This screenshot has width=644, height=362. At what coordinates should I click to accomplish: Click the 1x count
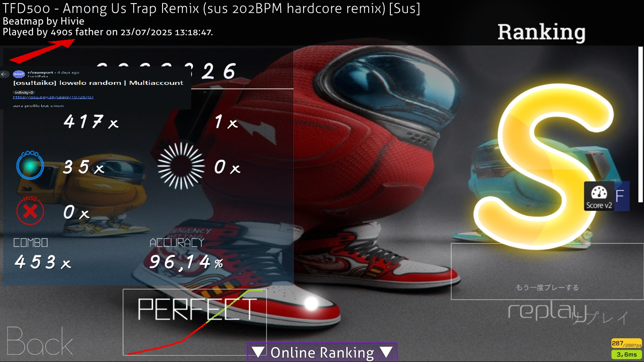[x=226, y=121]
